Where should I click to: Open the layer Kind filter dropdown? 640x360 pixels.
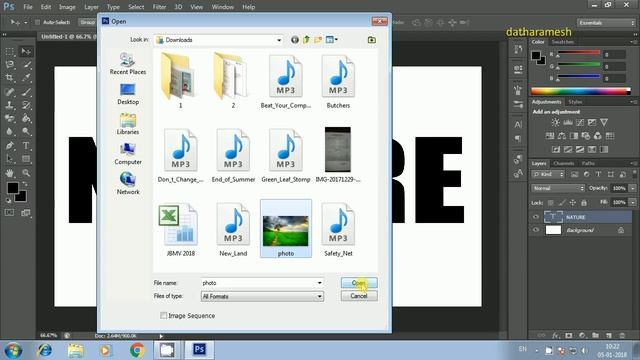[548, 174]
